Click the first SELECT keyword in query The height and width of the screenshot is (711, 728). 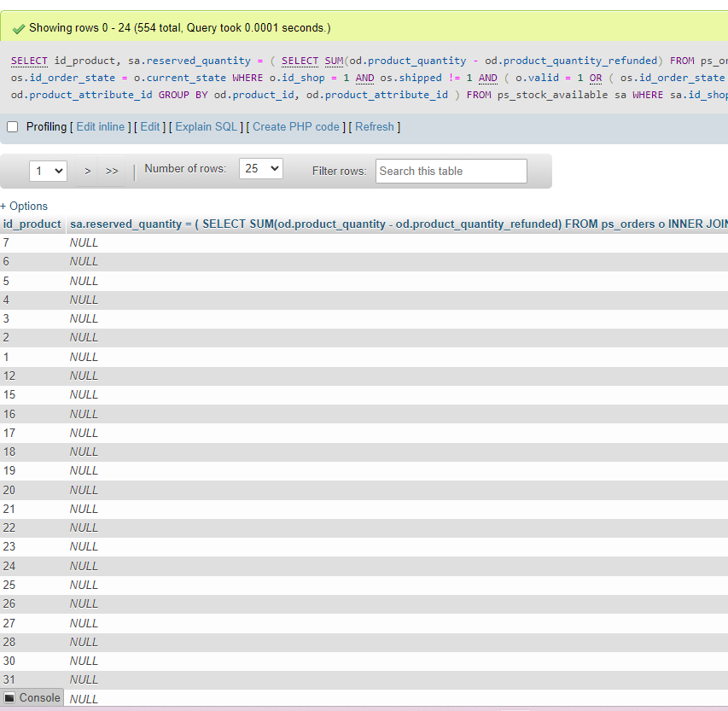[x=29, y=61]
